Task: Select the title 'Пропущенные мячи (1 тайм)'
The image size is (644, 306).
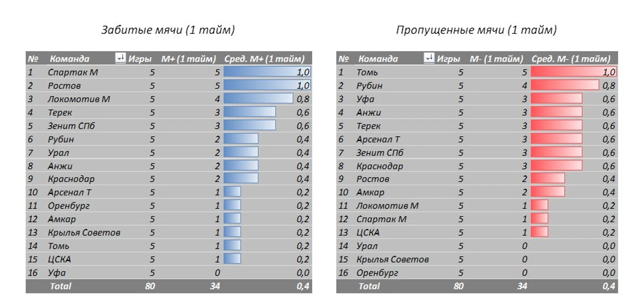Action: tap(476, 30)
